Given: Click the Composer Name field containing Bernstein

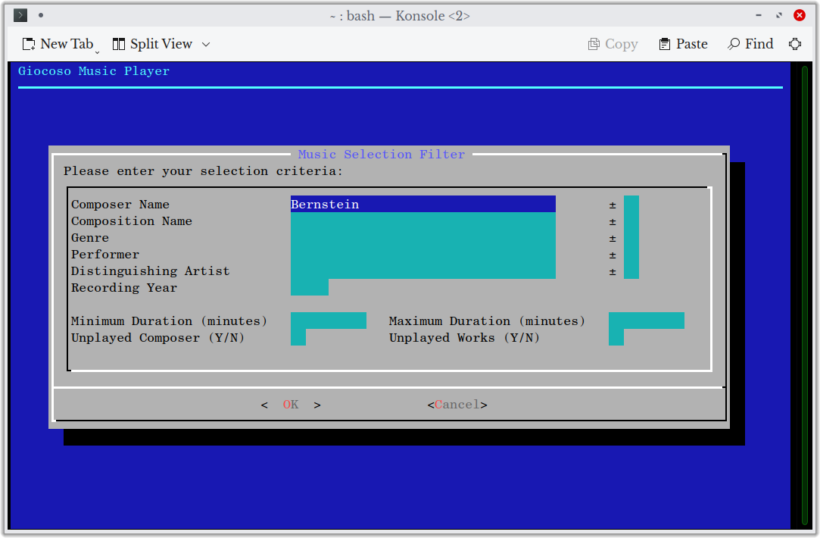Looking at the screenshot, I should point(422,204).
